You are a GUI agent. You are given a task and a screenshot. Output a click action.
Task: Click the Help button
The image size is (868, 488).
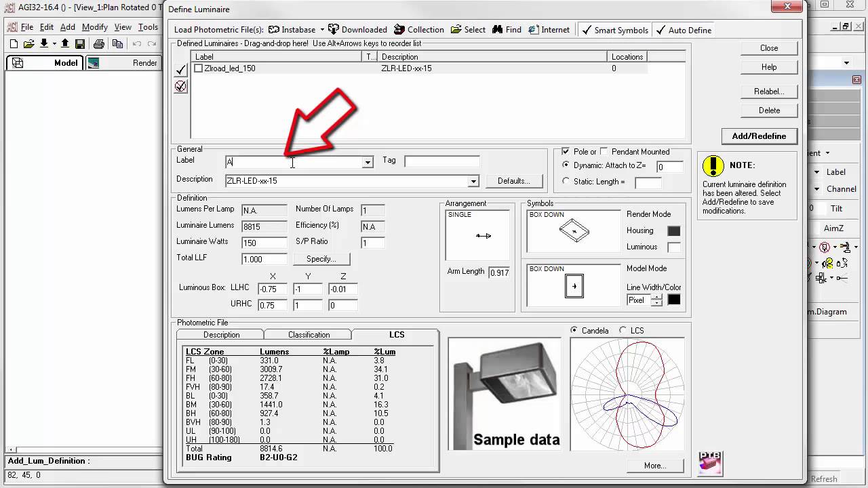[769, 67]
